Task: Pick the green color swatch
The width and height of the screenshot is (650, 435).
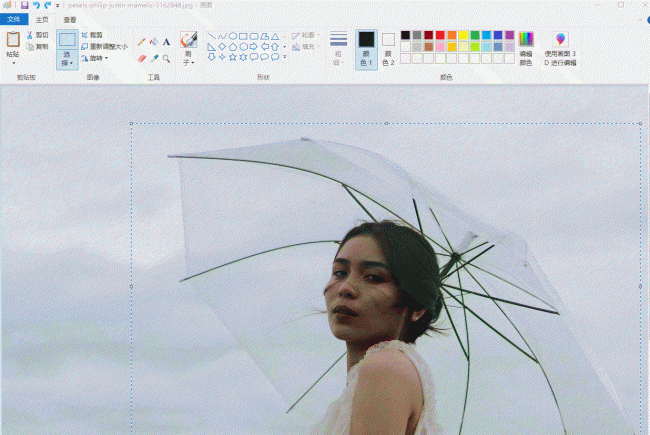Action: pos(475,35)
